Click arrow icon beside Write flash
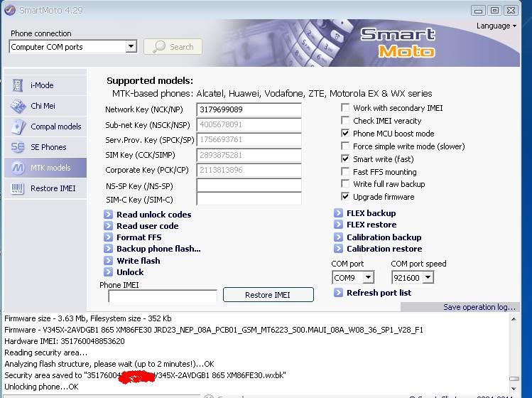This screenshot has height=398, width=532. pyautogui.click(x=108, y=260)
